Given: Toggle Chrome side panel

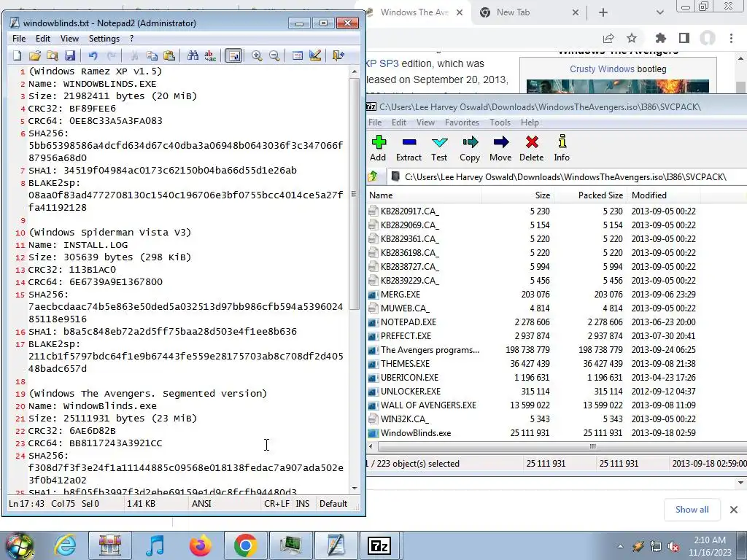Looking at the screenshot, I should click(684, 38).
